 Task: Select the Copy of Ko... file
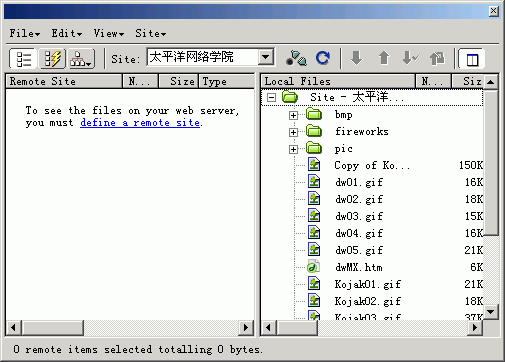point(372,165)
